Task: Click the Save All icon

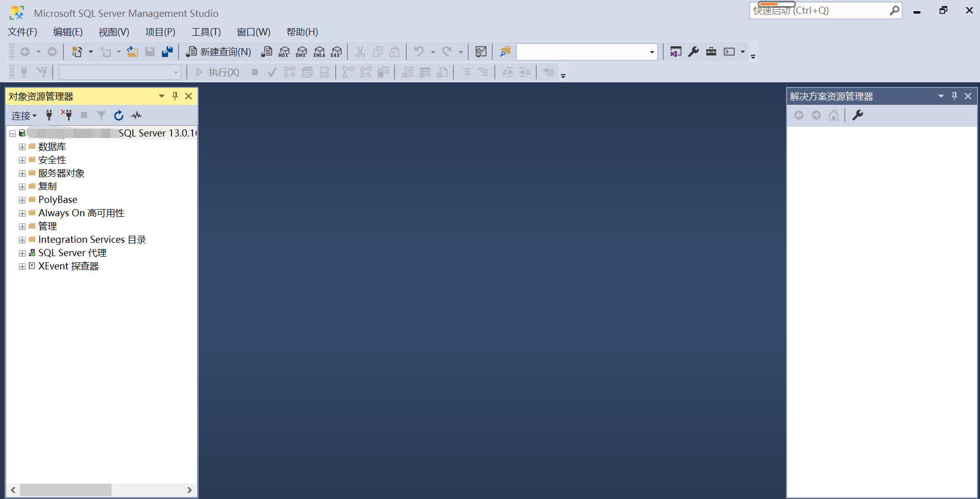Action: click(x=167, y=52)
